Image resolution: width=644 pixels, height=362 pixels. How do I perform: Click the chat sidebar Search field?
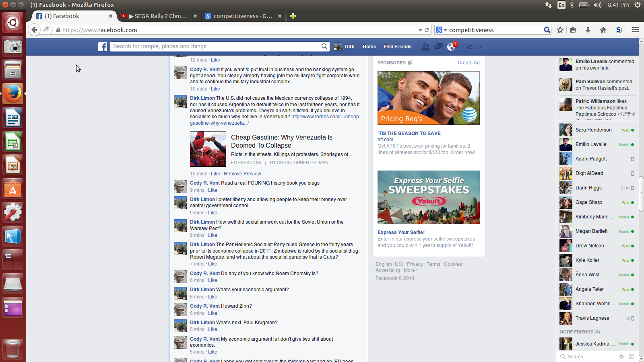click(x=588, y=357)
